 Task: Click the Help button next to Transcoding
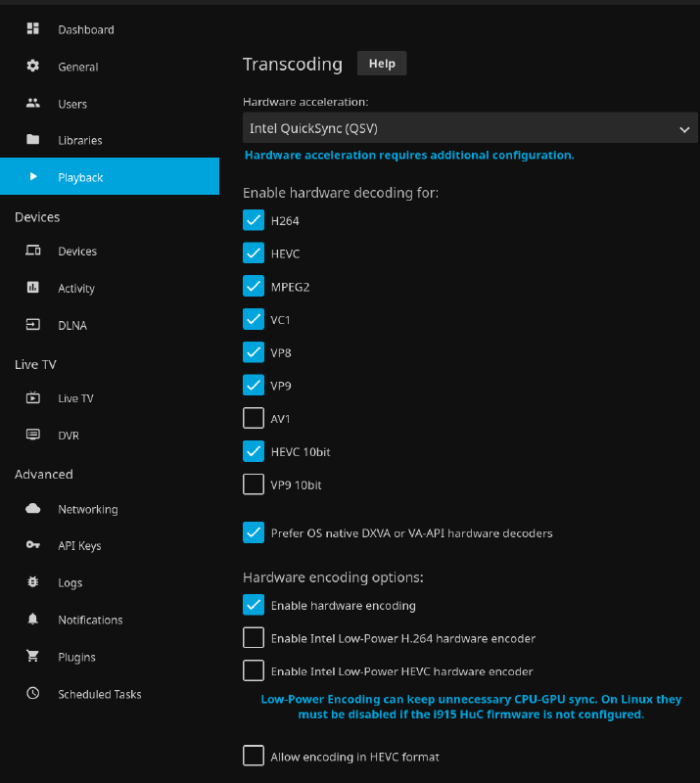(382, 64)
